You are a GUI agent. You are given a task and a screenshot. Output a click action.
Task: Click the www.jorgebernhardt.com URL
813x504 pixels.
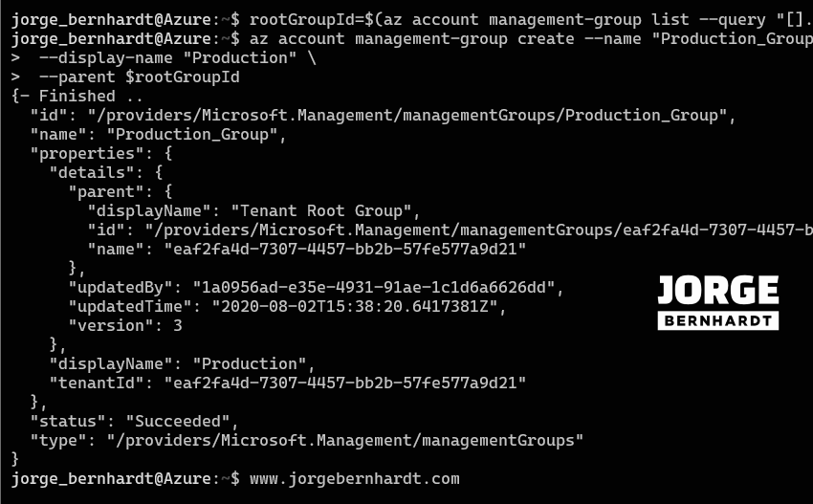[354, 478]
